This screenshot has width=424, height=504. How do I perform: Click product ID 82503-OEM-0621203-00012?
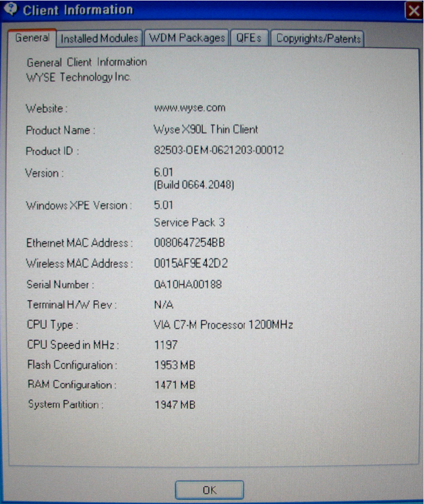tap(219, 150)
